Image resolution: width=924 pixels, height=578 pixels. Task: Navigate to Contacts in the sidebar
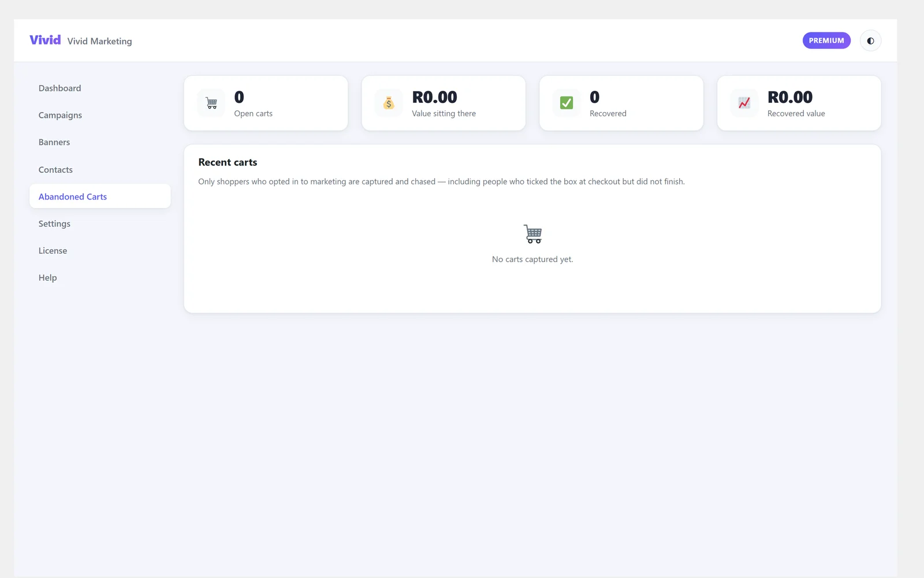(x=100, y=169)
